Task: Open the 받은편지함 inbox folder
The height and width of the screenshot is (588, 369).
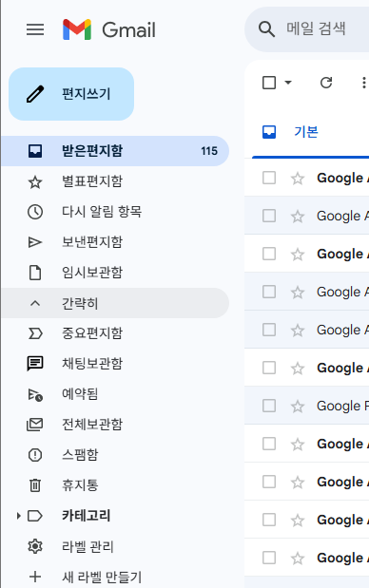Action: (115, 151)
